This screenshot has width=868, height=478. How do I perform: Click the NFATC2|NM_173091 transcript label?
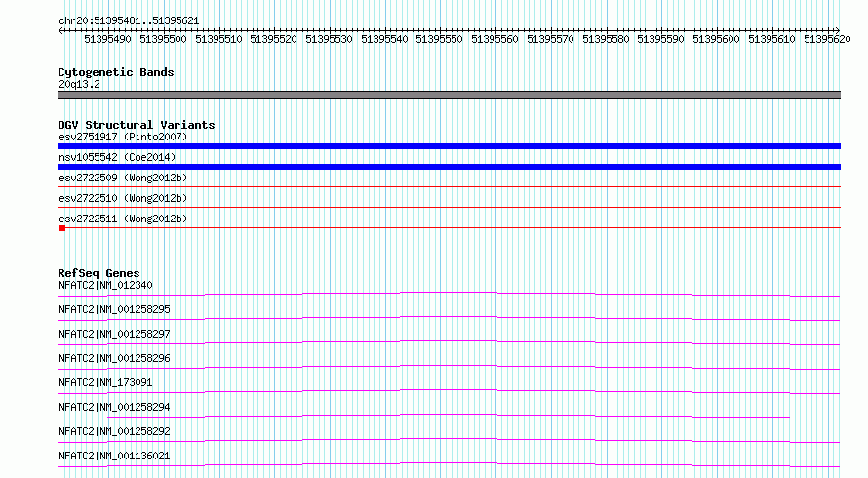click(105, 382)
